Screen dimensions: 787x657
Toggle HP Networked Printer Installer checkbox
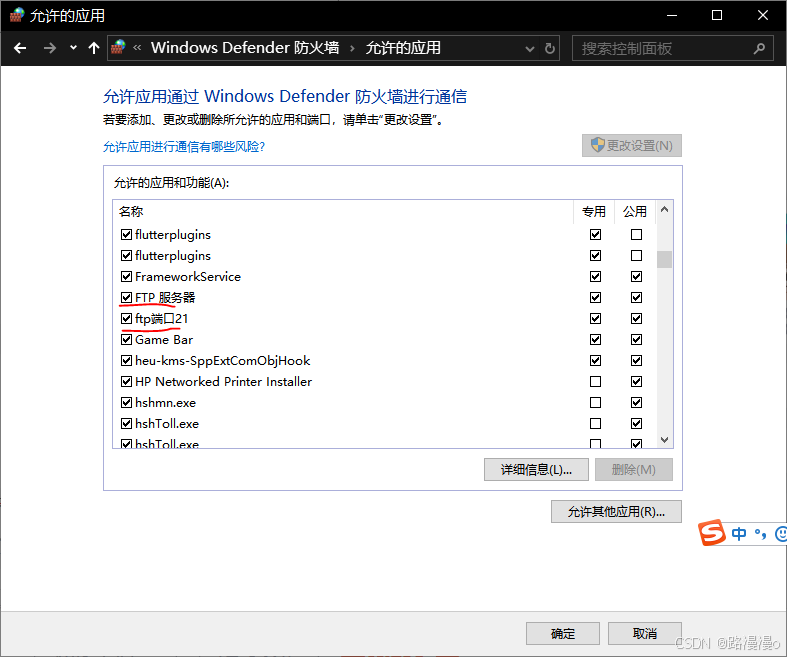tap(126, 382)
